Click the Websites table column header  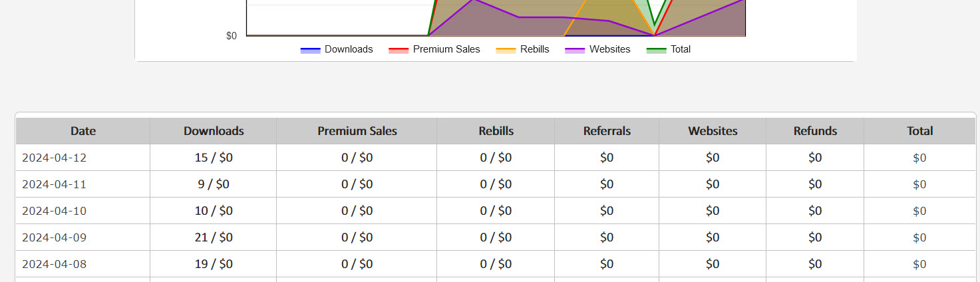713,131
